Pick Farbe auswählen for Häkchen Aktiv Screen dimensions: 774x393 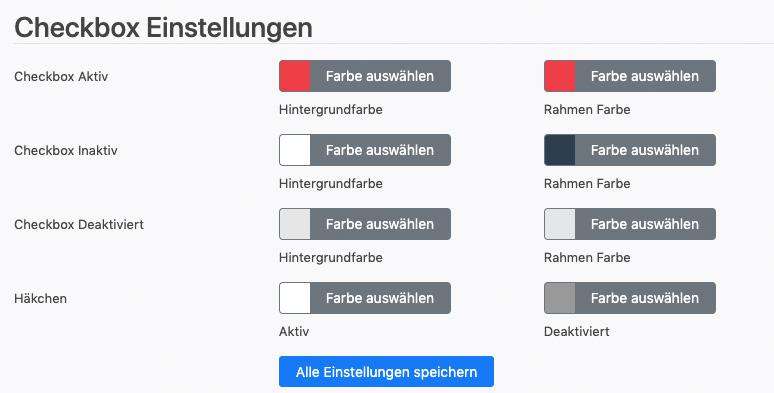click(380, 298)
